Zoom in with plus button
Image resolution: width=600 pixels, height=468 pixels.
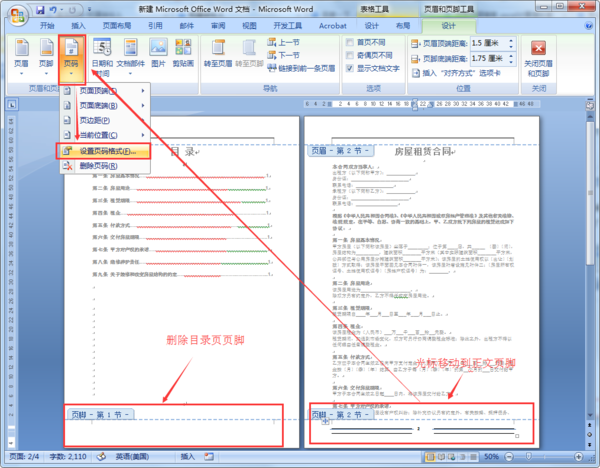[579, 457]
